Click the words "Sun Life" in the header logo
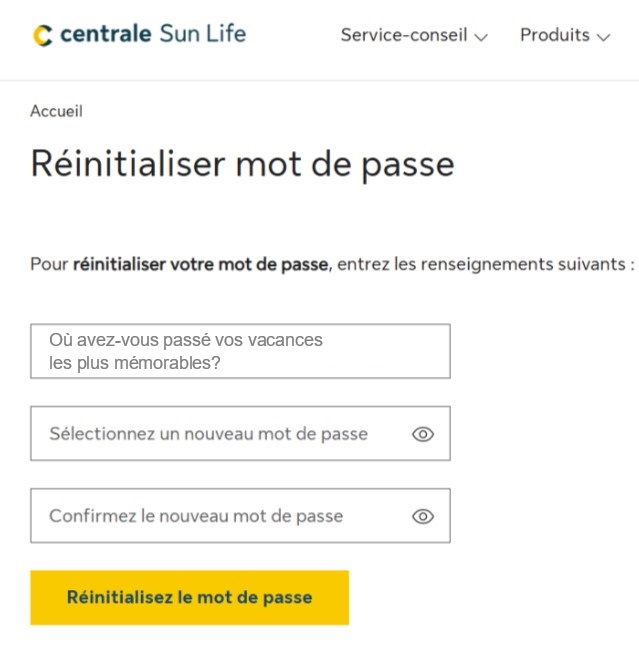The height and width of the screenshot is (660, 639). pyautogui.click(x=202, y=34)
